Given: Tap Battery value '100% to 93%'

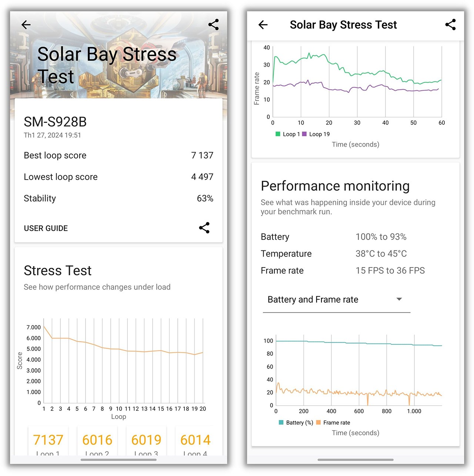Looking at the screenshot, I should (x=381, y=237).
